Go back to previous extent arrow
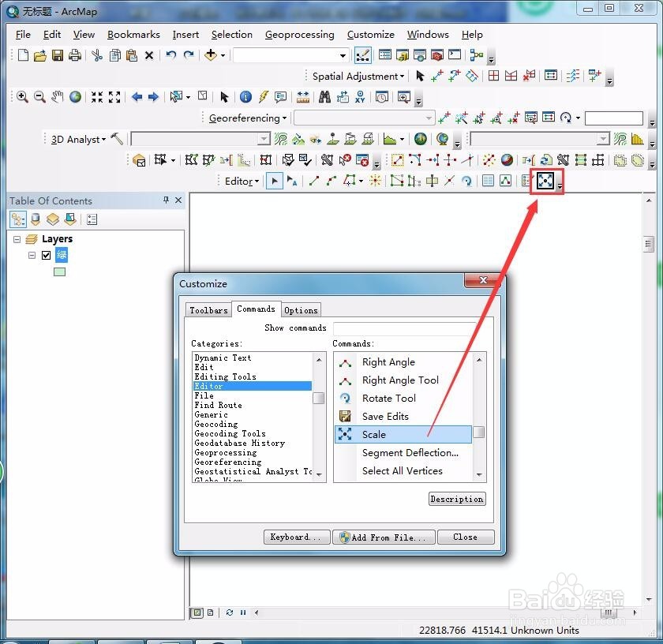 (x=137, y=97)
